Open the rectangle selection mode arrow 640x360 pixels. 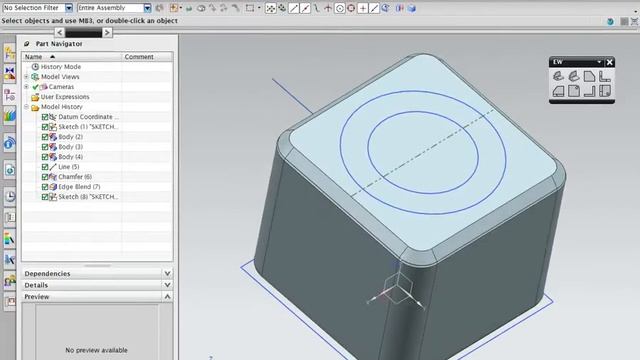(x=259, y=8)
